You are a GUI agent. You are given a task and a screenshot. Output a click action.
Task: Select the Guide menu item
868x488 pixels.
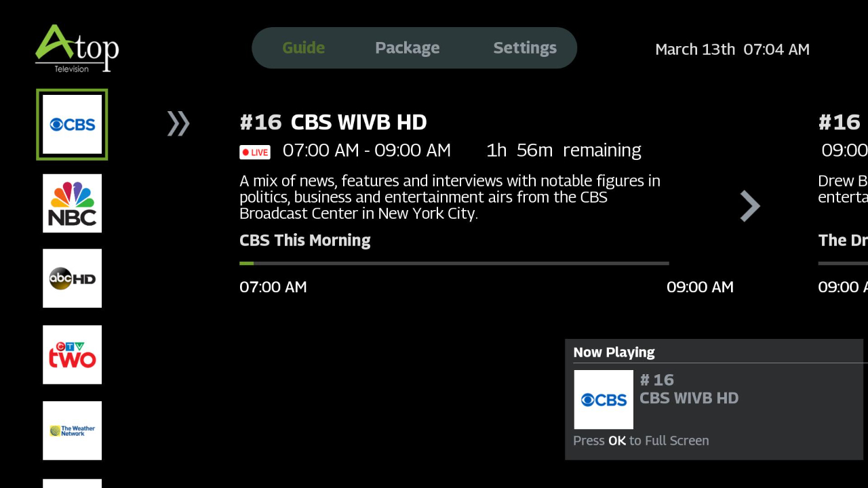[303, 47]
